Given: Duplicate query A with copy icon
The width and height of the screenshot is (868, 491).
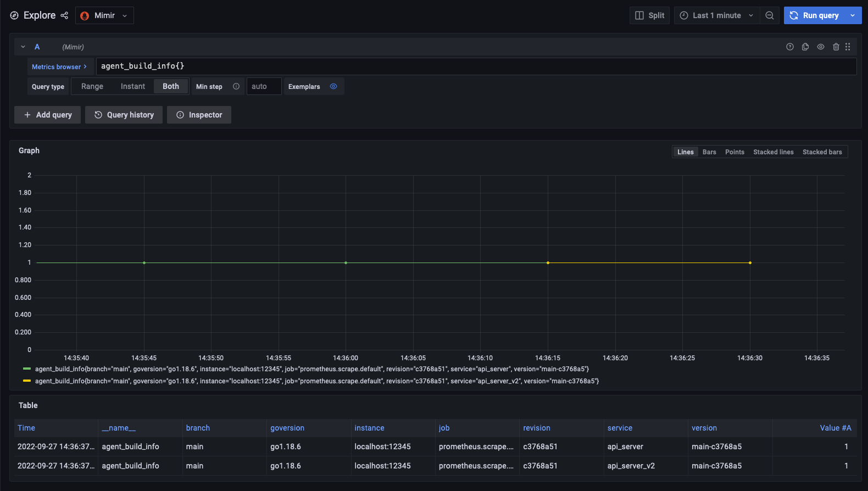Looking at the screenshot, I should (x=805, y=47).
